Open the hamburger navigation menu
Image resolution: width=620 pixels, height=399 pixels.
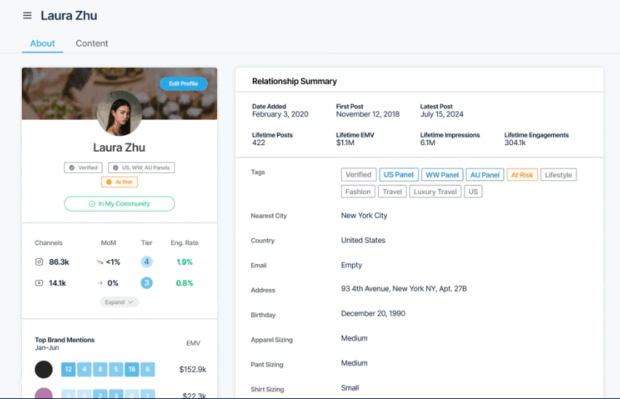[x=27, y=15]
